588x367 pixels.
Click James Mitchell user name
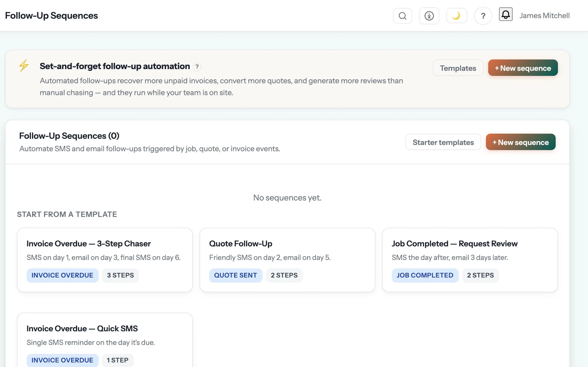(x=544, y=16)
